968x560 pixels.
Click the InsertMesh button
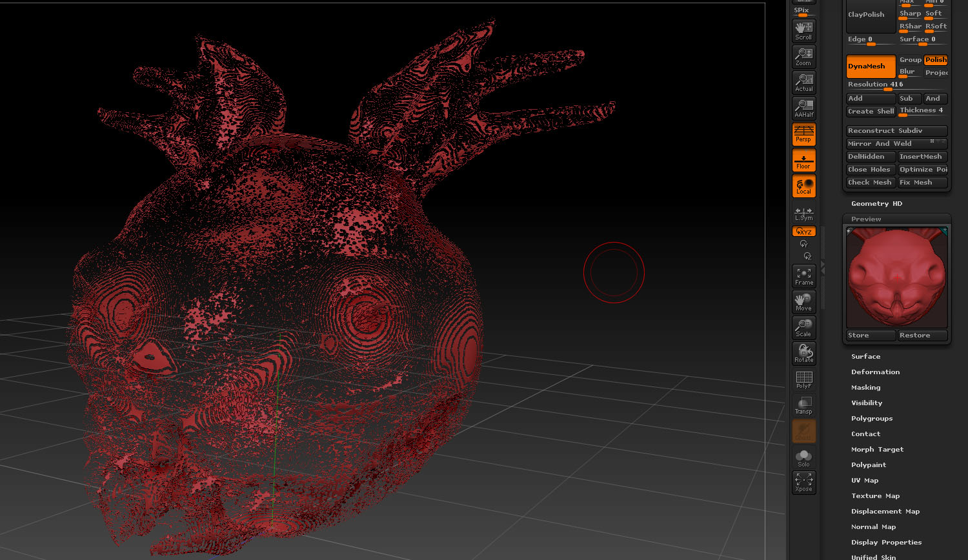tap(923, 157)
